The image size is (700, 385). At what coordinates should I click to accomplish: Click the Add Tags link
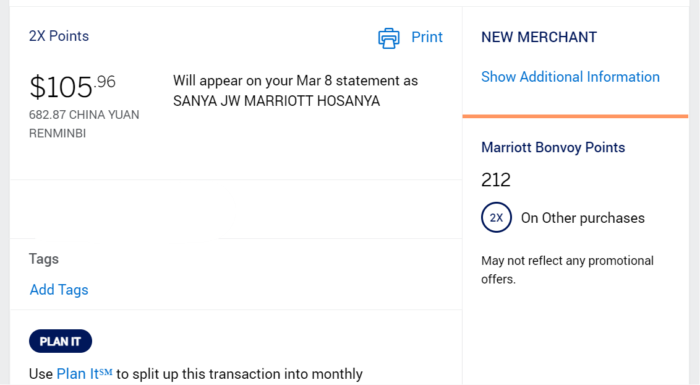[x=59, y=290]
